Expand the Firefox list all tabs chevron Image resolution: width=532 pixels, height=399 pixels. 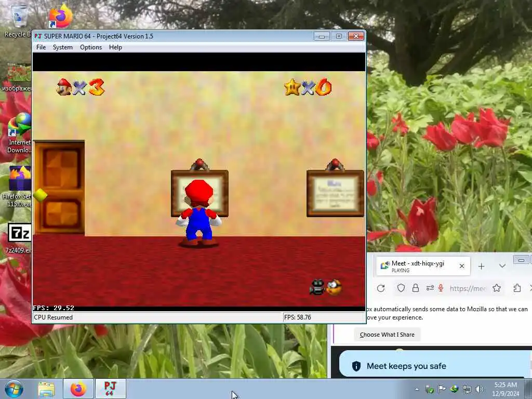pos(502,266)
